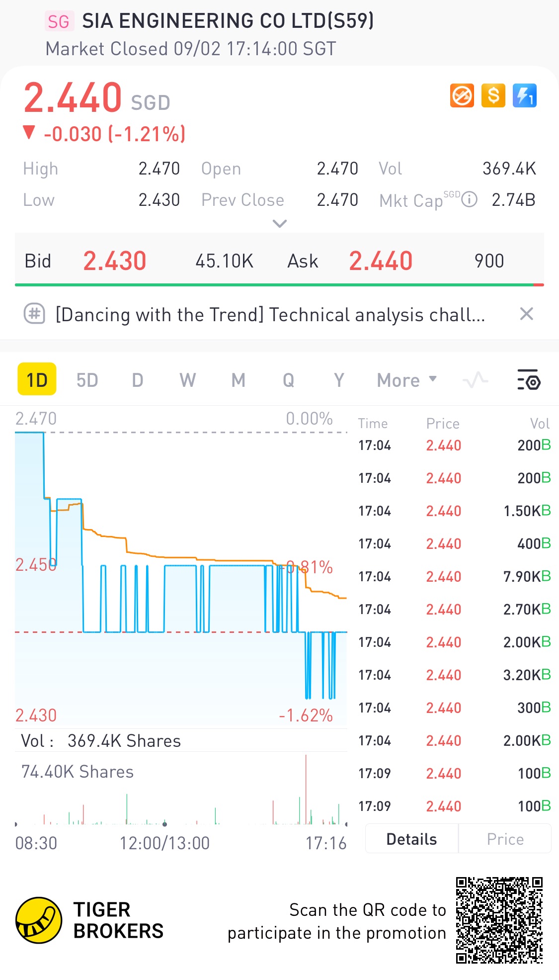This screenshot has height=980, width=559.
Task: Dismiss the Dancing with the Trend banner
Action: click(x=526, y=314)
